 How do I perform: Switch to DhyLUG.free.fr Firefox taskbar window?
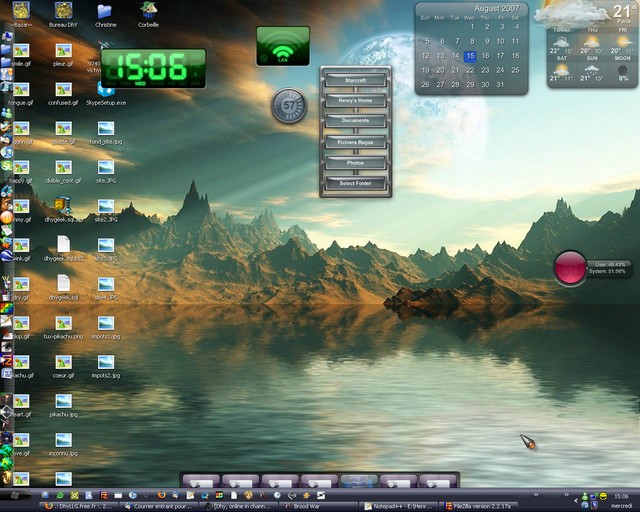(79, 506)
